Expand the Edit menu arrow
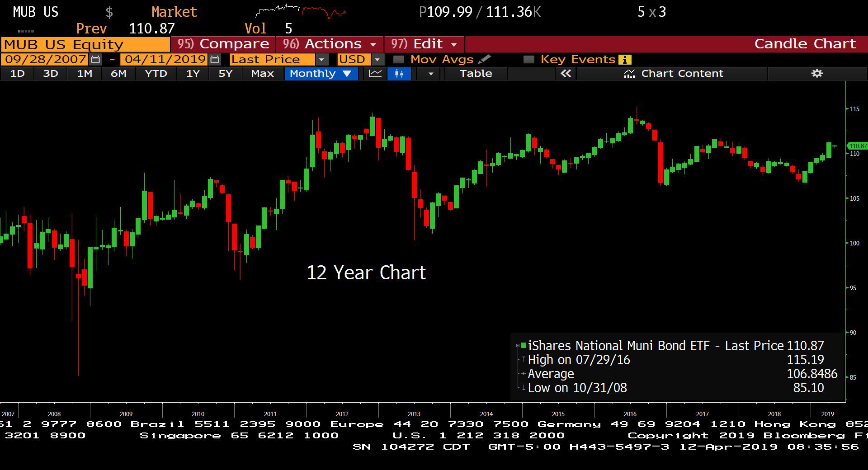 [x=454, y=44]
